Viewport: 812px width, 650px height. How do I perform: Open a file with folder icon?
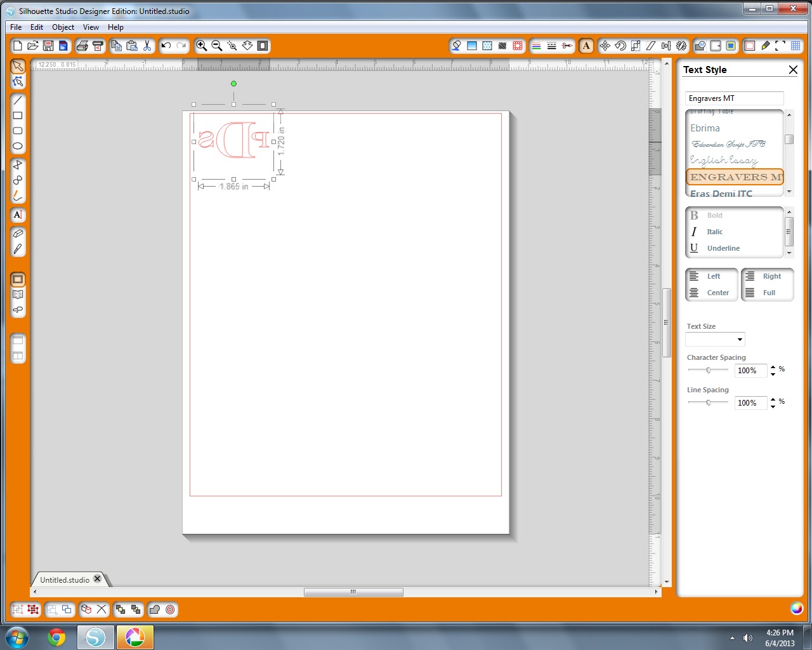(33, 46)
